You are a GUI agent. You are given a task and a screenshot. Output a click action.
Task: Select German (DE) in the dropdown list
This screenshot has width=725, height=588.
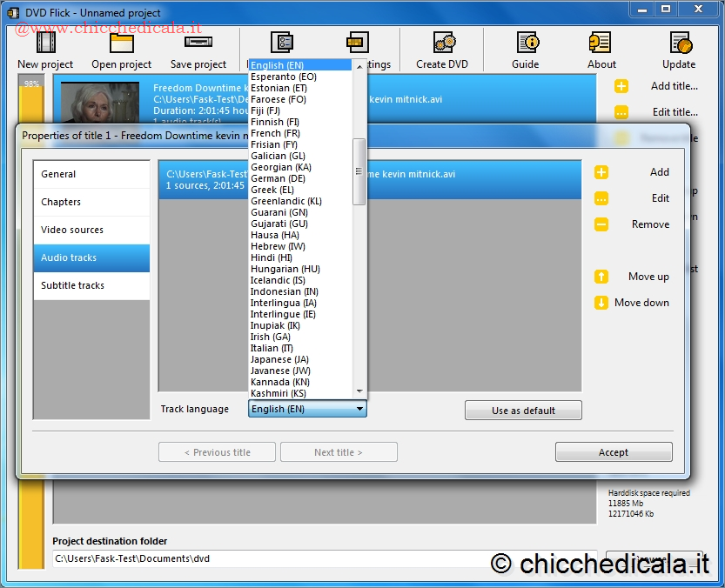[x=278, y=178]
